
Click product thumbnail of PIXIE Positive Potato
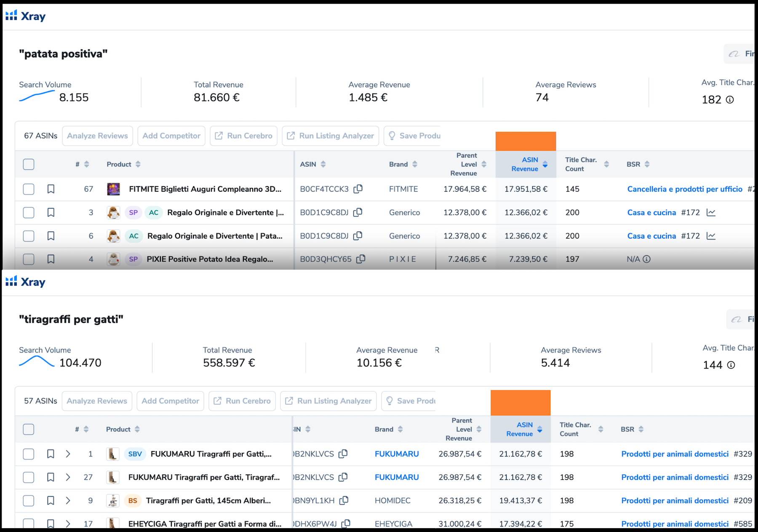click(x=113, y=259)
